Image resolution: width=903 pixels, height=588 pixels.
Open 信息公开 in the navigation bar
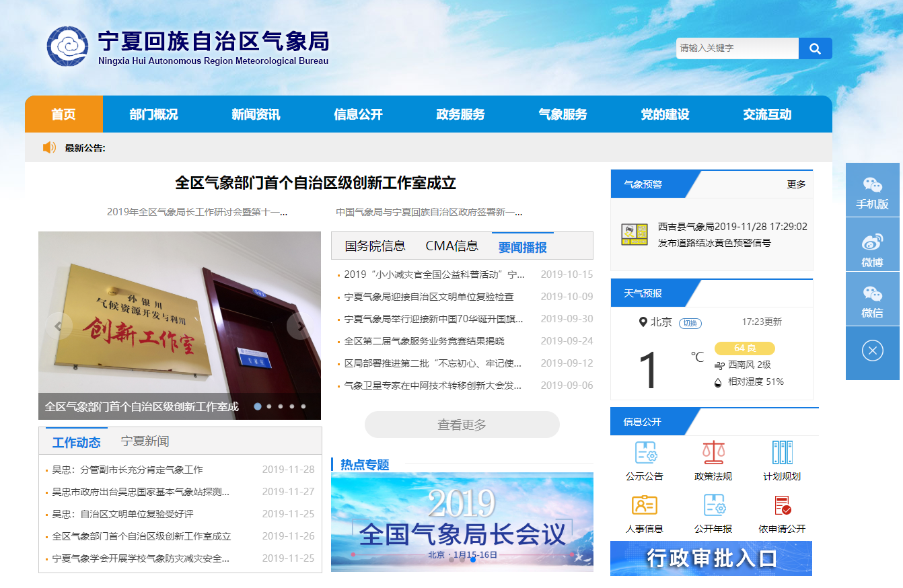pyautogui.click(x=358, y=114)
